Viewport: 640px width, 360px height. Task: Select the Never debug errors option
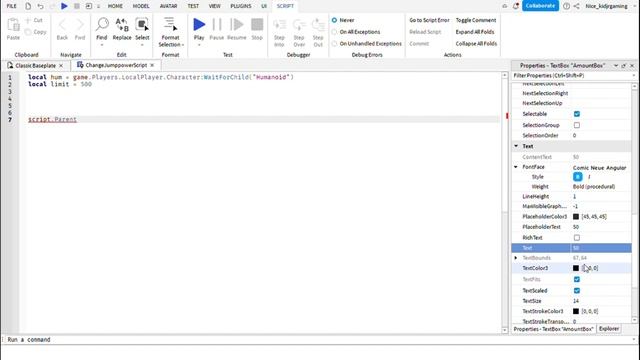[x=334, y=20]
